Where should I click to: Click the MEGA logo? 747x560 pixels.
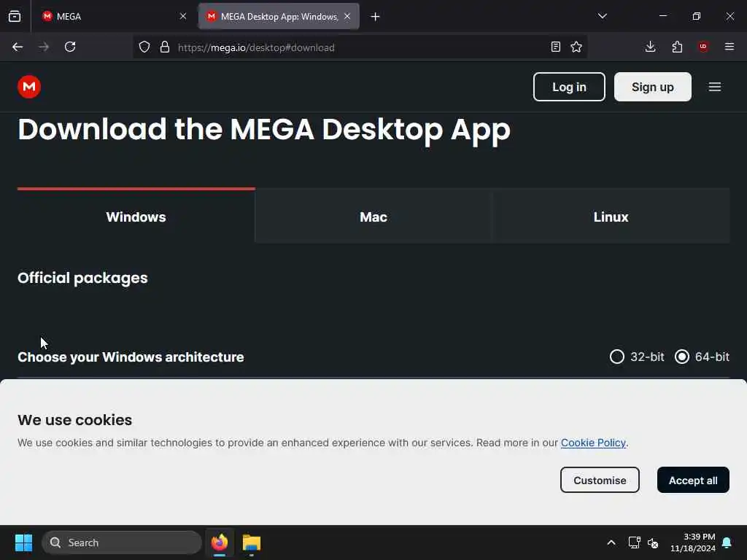(29, 87)
